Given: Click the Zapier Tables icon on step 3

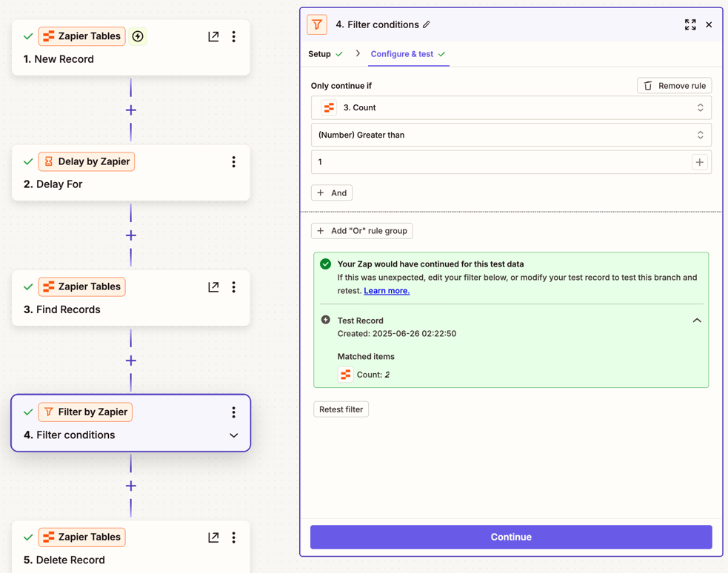Looking at the screenshot, I should (x=49, y=286).
